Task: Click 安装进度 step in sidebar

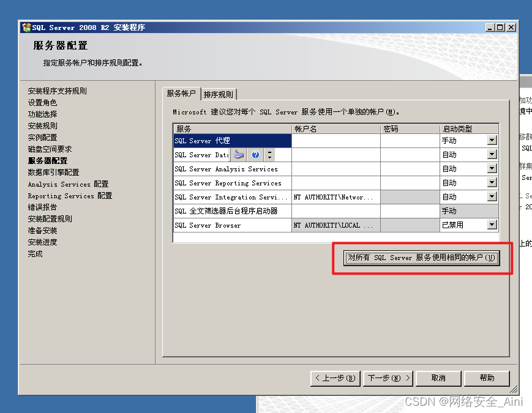Action: click(x=42, y=242)
